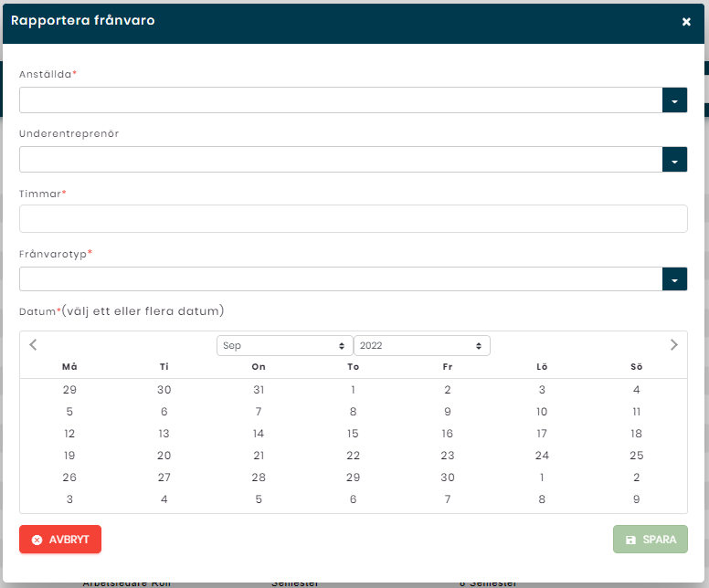Select the date 31 in calendar
Viewport: 709px width, 588px height.
(x=259, y=390)
